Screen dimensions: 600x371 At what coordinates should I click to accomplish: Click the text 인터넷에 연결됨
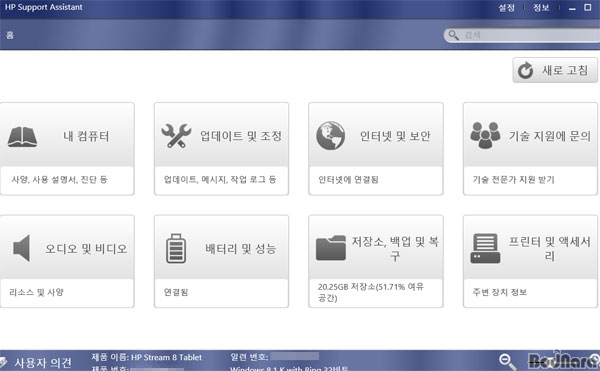coord(348,179)
